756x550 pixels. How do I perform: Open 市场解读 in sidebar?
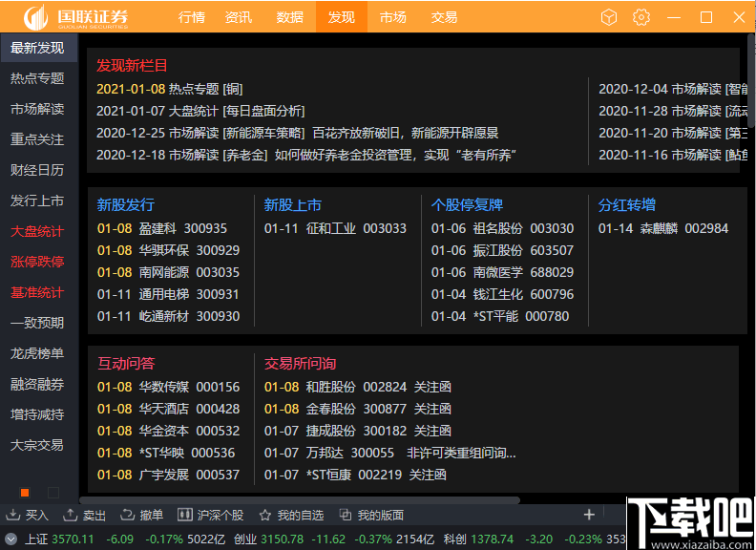pyautogui.click(x=37, y=109)
